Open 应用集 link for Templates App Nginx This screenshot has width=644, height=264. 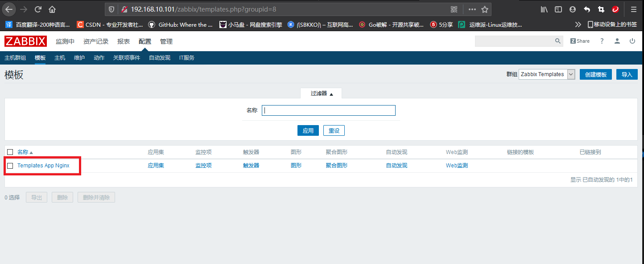click(156, 166)
